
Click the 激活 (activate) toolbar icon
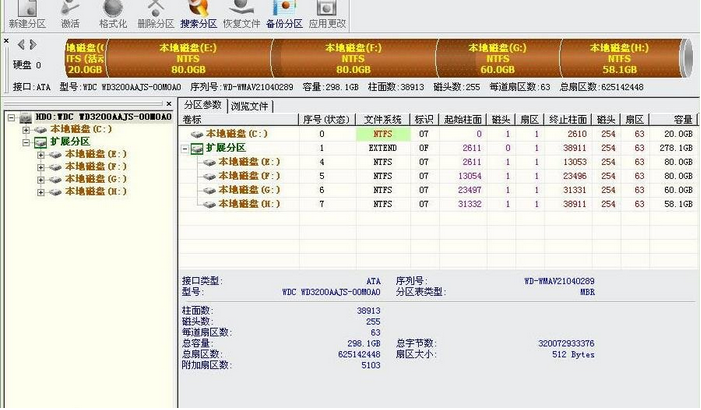(70, 15)
